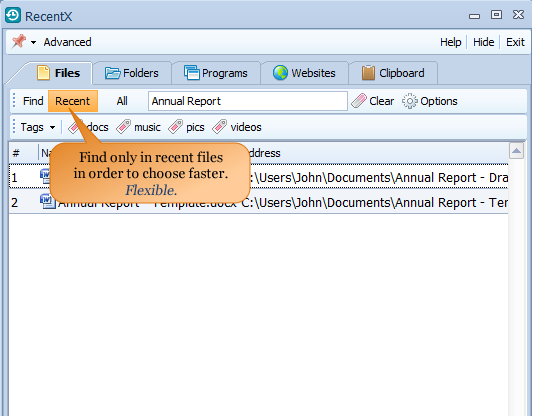Filter by the videos tag

(x=246, y=127)
